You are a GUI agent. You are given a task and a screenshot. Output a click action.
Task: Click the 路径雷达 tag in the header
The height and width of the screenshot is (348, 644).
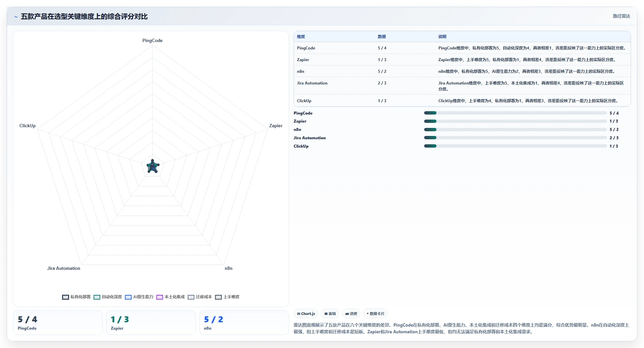click(621, 16)
